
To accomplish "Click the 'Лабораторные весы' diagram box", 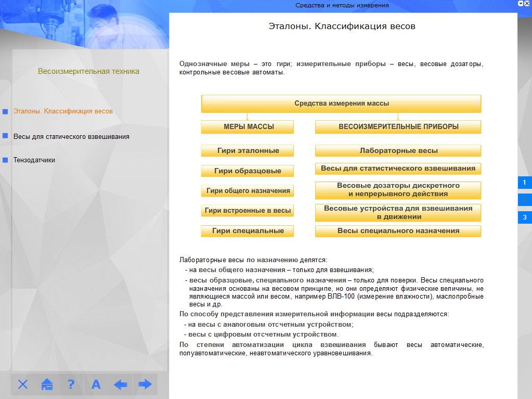I will [x=398, y=150].
